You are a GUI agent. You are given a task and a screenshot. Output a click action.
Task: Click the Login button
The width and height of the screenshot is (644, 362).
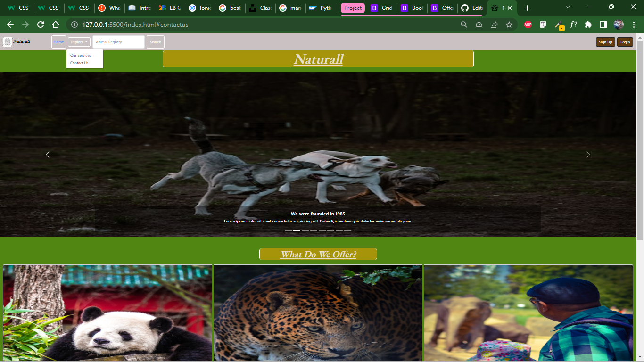tap(625, 42)
